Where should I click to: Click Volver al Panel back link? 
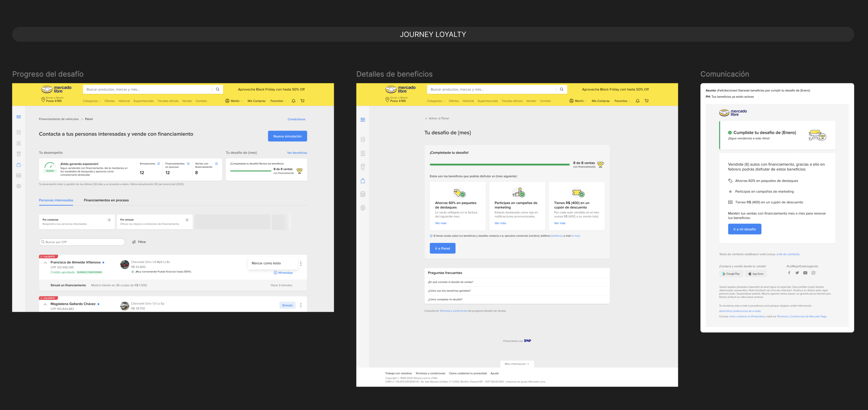pyautogui.click(x=437, y=118)
